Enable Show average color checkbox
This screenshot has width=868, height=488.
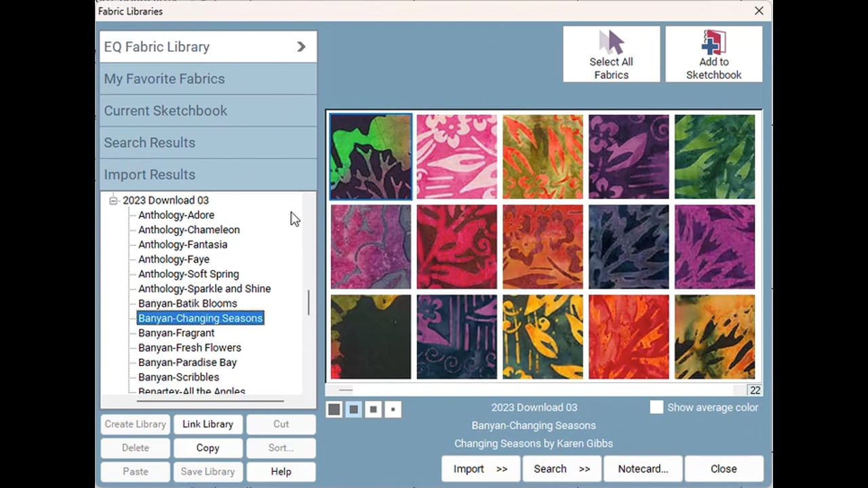pyautogui.click(x=656, y=407)
